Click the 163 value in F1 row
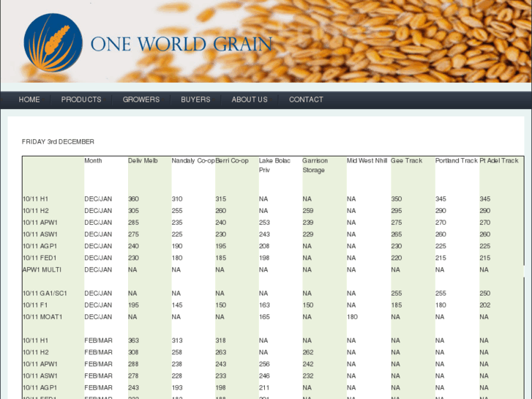532x399 pixels. [264, 305]
